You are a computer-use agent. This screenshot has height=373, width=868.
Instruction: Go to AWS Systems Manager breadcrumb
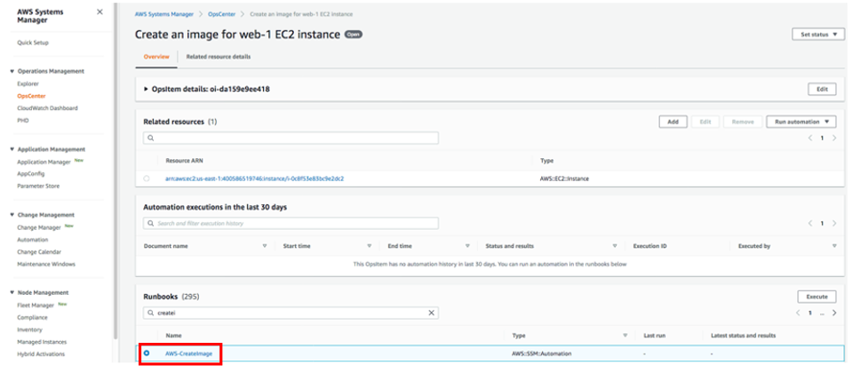coord(164,14)
